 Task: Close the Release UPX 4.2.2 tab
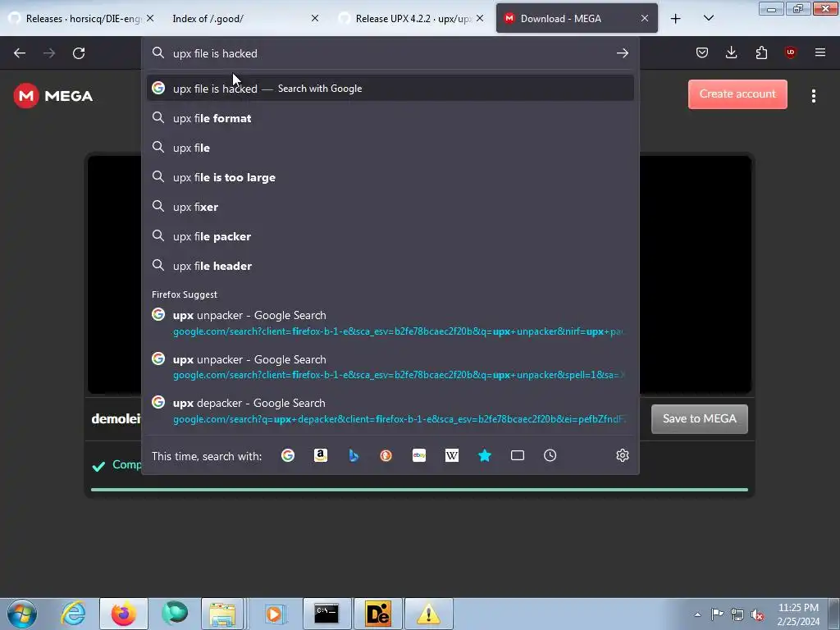pos(480,18)
